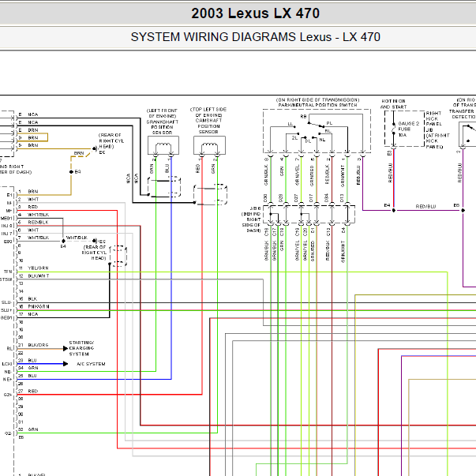Image resolution: width=476 pixels, height=476 pixels.
Task: Select the GAUGE 2 FUSE 10A label
Action: (x=408, y=129)
